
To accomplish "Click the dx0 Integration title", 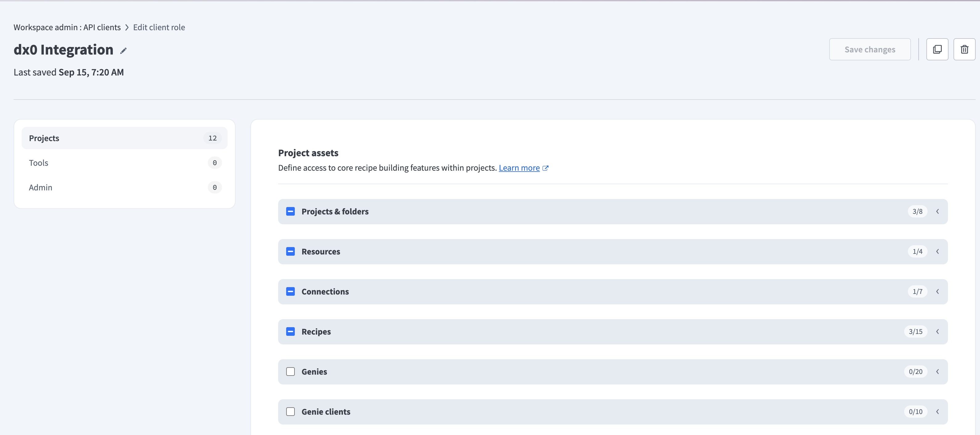I will pos(64,50).
